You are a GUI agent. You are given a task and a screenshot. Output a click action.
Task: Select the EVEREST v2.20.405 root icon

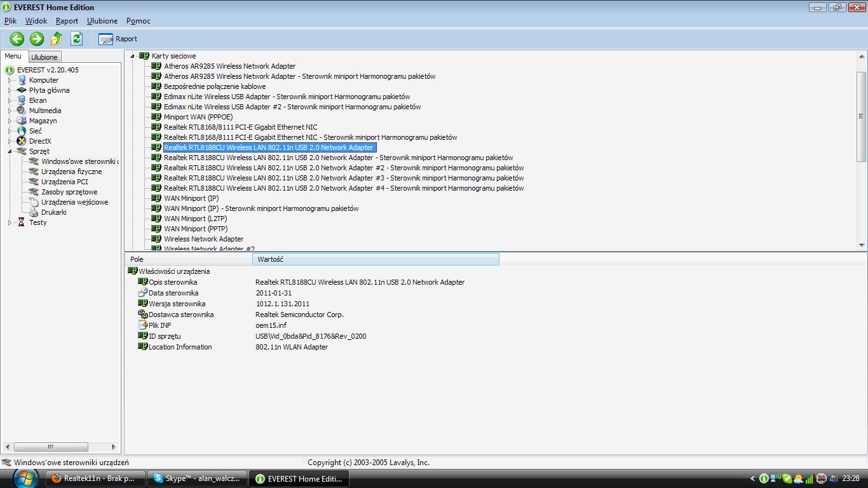[10, 70]
